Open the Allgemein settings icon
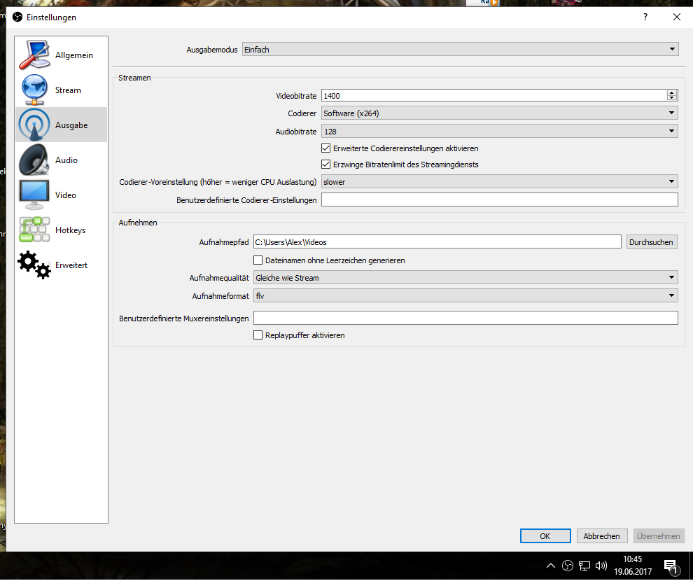This screenshot has height=588, width=700. 35,55
